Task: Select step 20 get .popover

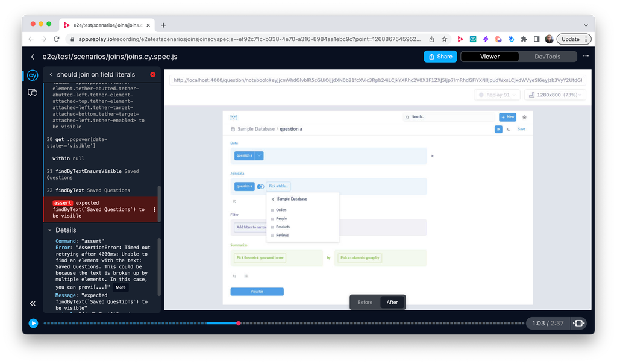Action: click(101, 142)
